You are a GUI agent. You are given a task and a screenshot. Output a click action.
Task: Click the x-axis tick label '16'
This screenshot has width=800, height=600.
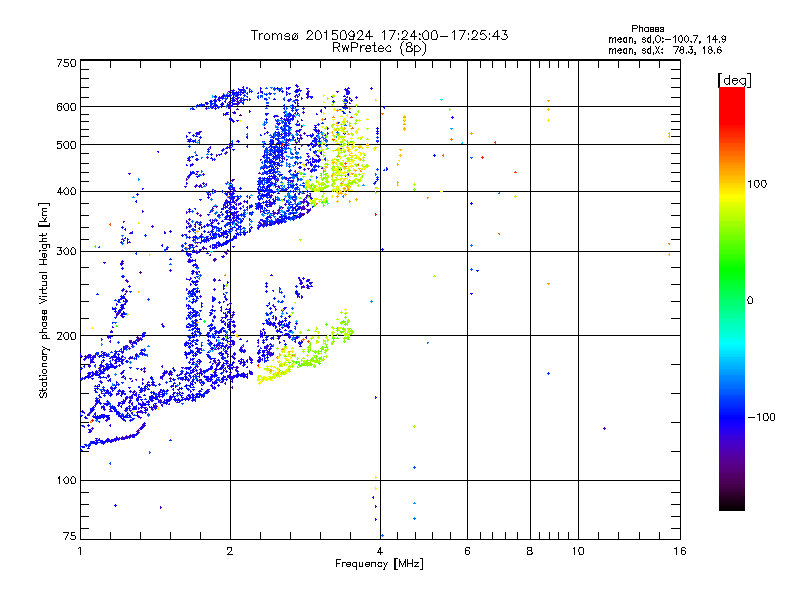(x=680, y=551)
